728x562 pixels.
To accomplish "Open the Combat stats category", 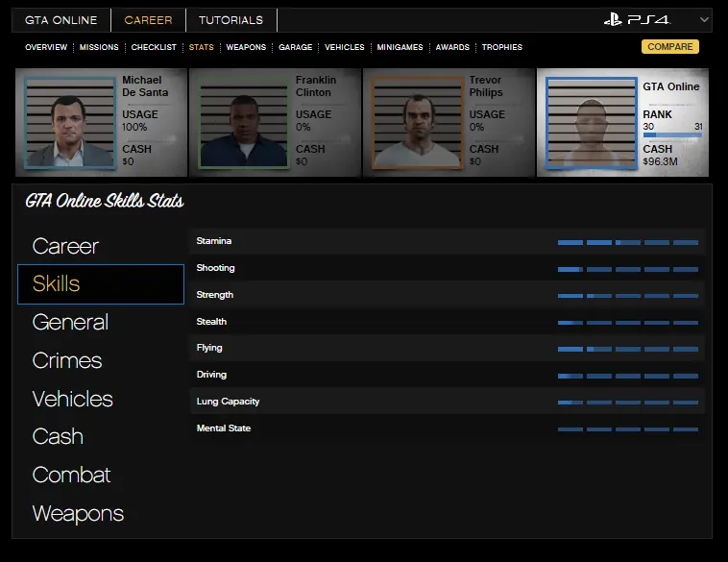I will 71,475.
